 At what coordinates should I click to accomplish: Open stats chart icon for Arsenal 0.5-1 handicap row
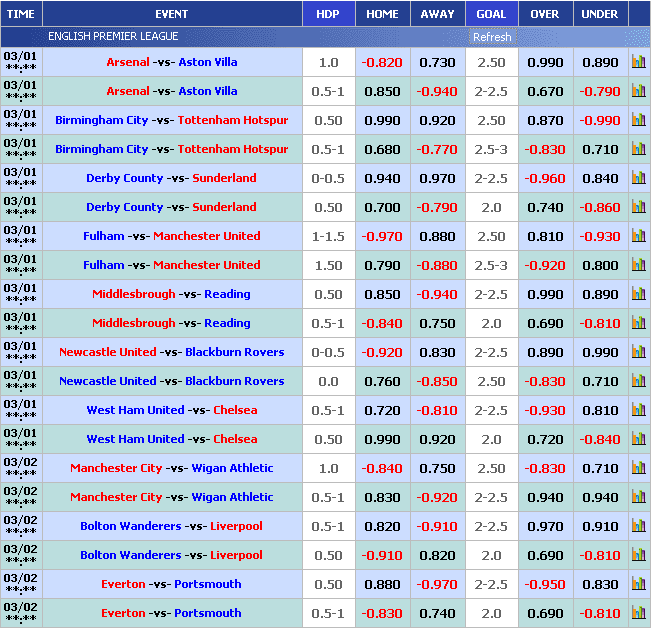639,91
